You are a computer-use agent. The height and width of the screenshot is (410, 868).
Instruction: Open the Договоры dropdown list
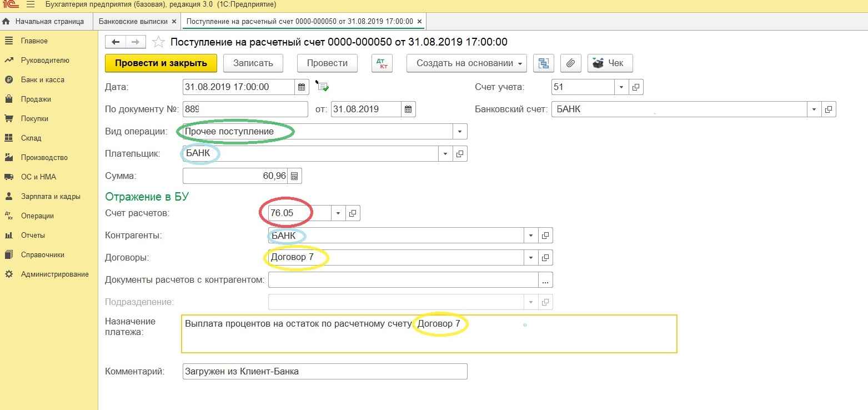pyautogui.click(x=531, y=258)
